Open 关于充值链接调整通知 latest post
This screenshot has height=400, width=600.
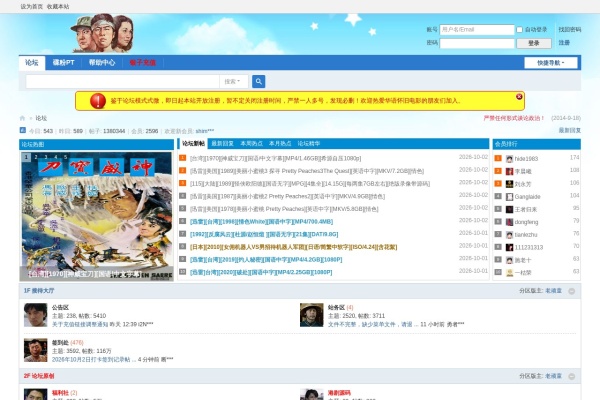(x=80, y=324)
